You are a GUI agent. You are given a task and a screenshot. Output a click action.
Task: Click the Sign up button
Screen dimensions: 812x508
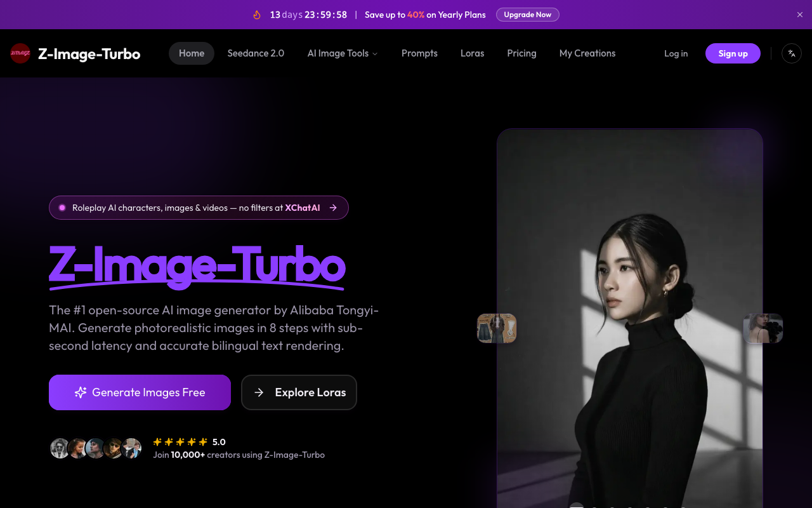click(x=733, y=53)
